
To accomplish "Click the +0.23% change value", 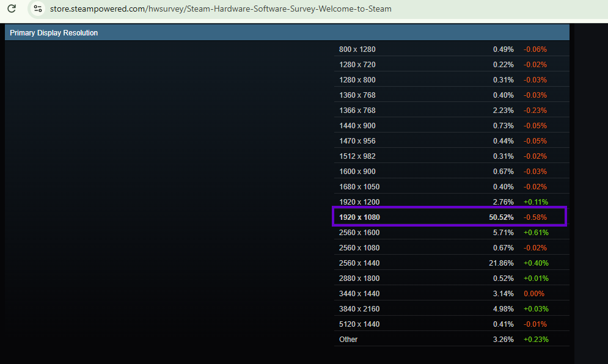I will [x=536, y=339].
